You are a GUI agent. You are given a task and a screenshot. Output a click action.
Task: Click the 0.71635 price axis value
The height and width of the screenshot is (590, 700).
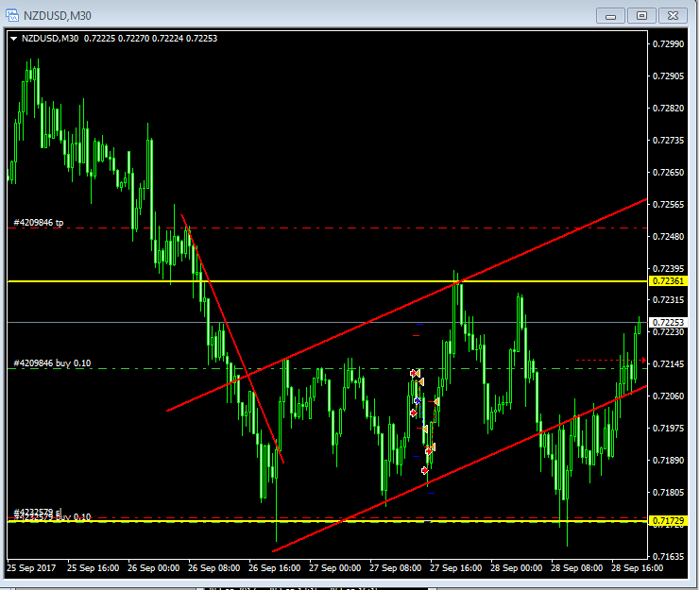tap(668, 557)
